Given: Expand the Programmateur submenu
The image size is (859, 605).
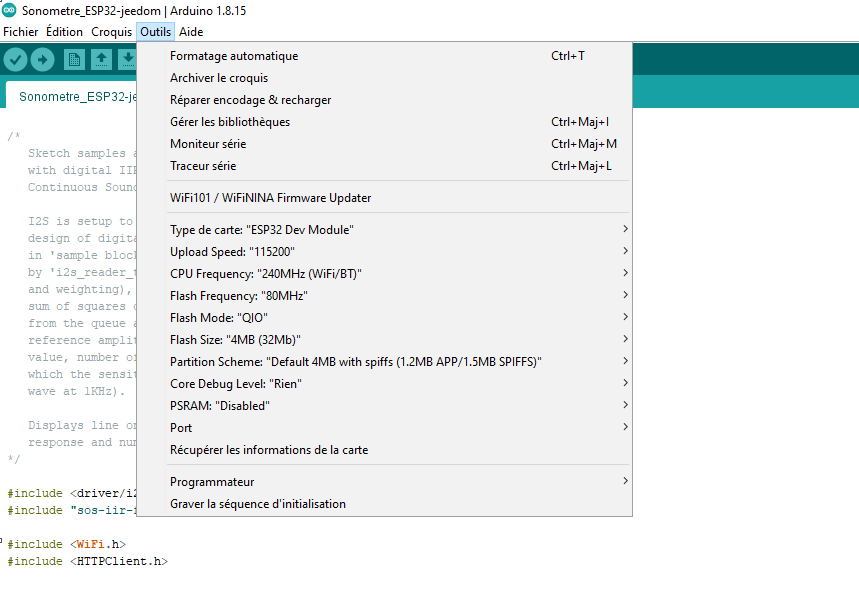Looking at the screenshot, I should pyautogui.click(x=385, y=482).
